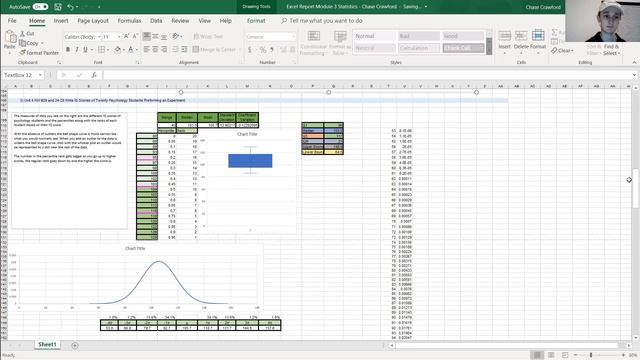Image resolution: width=640 pixels, height=360 pixels.
Task: Toggle Middle Align in the Alignment group
Action: pos(156,36)
